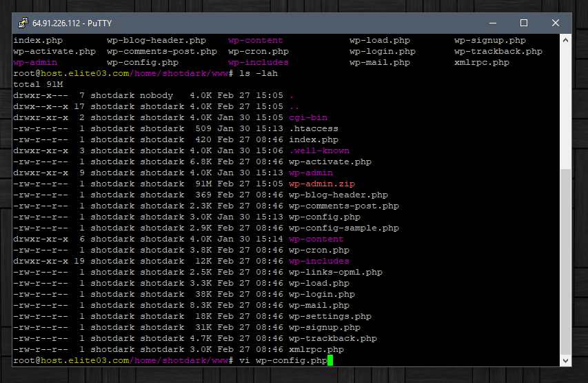This screenshot has width=588, height=383.
Task: Click wp-config.php in the top column listing
Action: click(x=143, y=62)
